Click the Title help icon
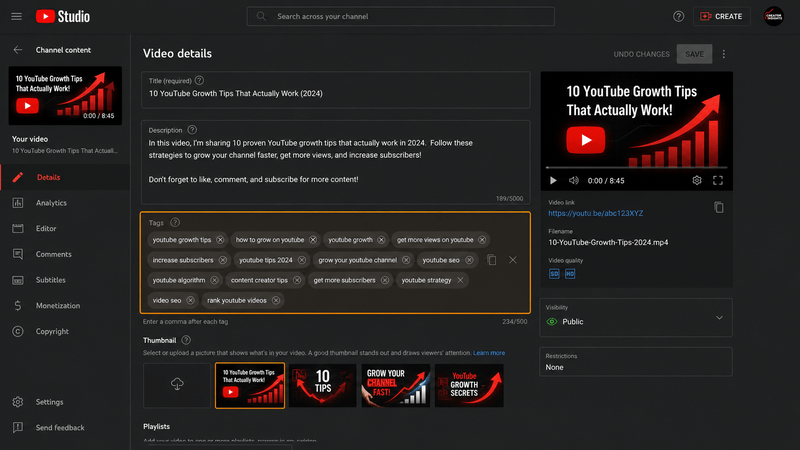The height and width of the screenshot is (450, 800). point(199,81)
